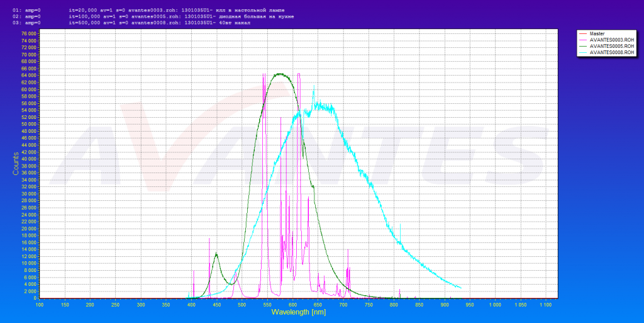Viewport: 644px width, 323px height.
Task: Click header line 01 for avantes0003.roh
Action: [x=145, y=11]
